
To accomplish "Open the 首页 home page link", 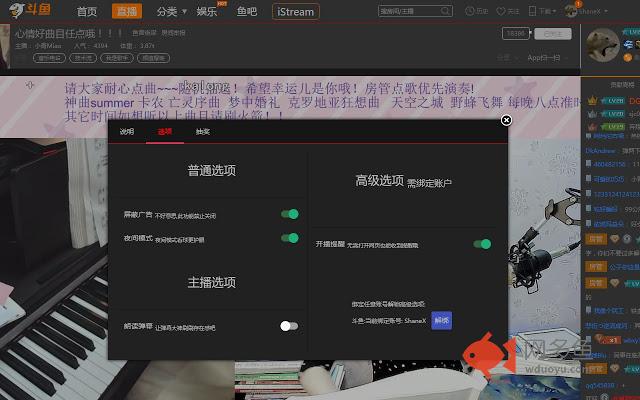I will [87, 11].
